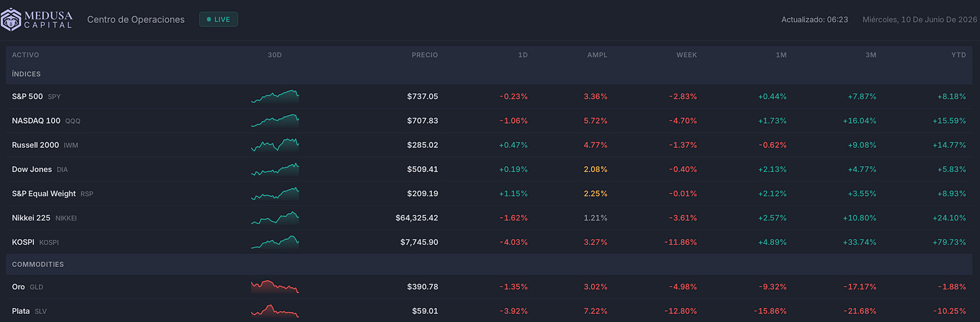Click the 30D column header
The width and height of the screenshot is (980, 322).
[275, 55]
